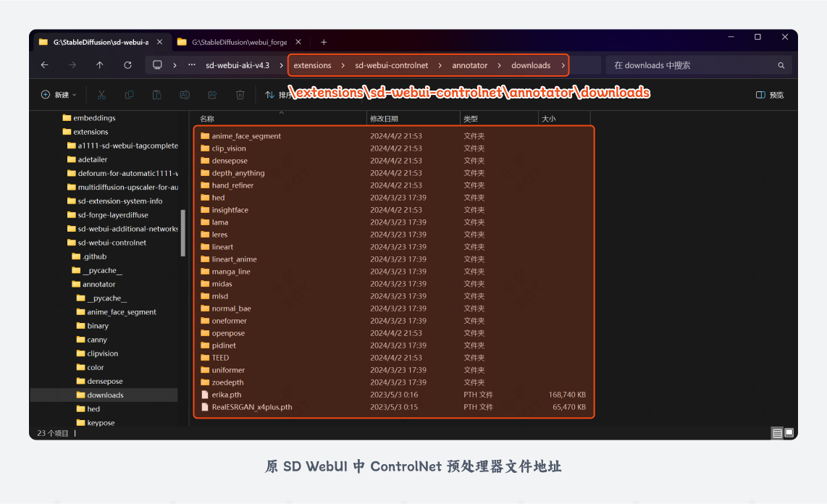
Task: Click the Delete trash icon in the toolbar
Action: click(240, 94)
